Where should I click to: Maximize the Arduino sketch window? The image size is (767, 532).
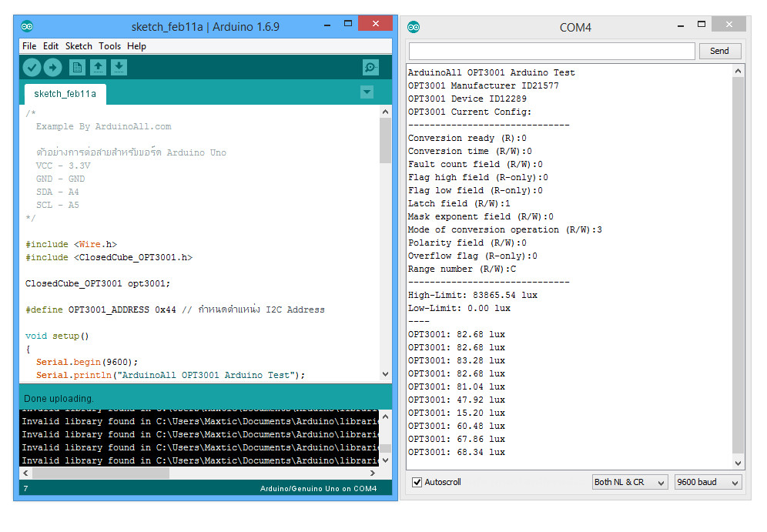348,23
